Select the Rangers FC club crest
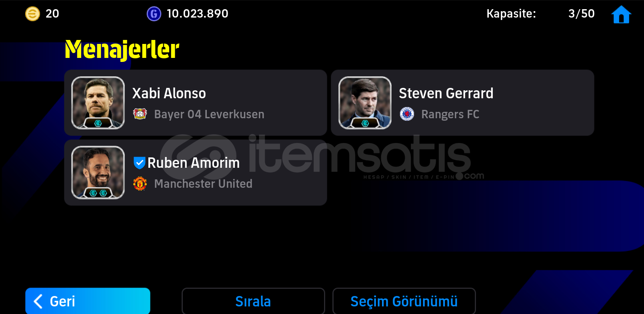 click(x=407, y=114)
